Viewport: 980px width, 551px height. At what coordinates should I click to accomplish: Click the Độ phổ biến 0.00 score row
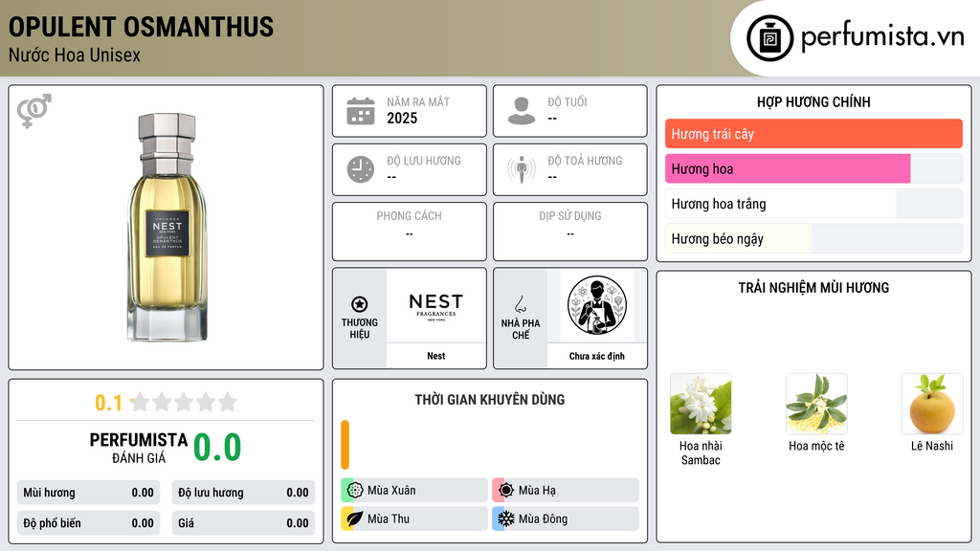(88, 523)
